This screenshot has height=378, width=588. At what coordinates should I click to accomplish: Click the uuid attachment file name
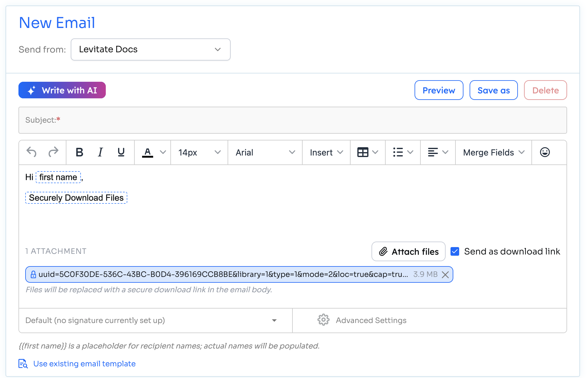click(223, 274)
